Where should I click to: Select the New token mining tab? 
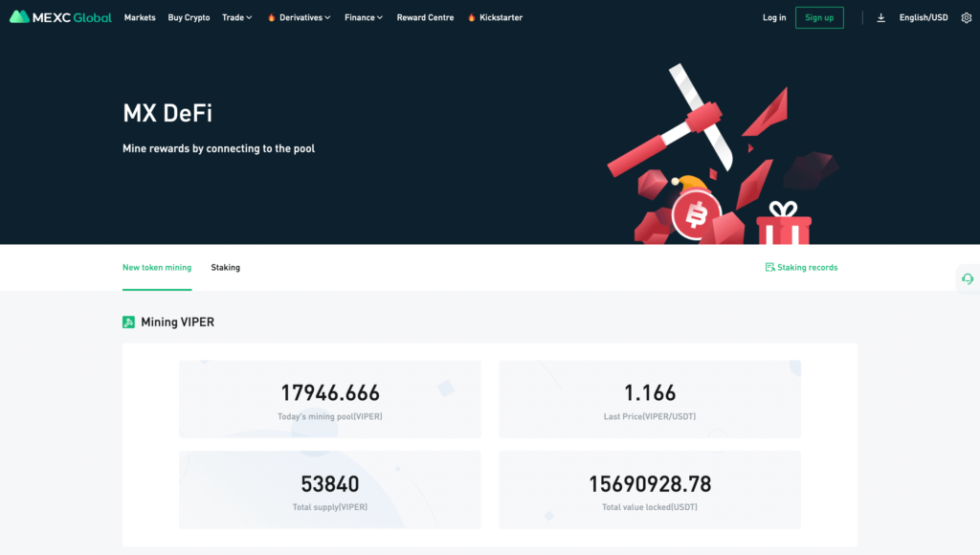tap(157, 268)
